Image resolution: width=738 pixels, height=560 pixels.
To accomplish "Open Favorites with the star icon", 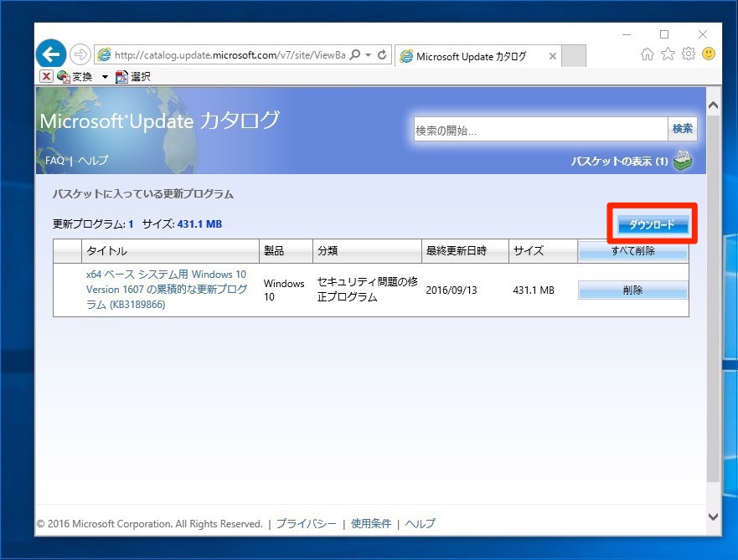I will point(668,54).
